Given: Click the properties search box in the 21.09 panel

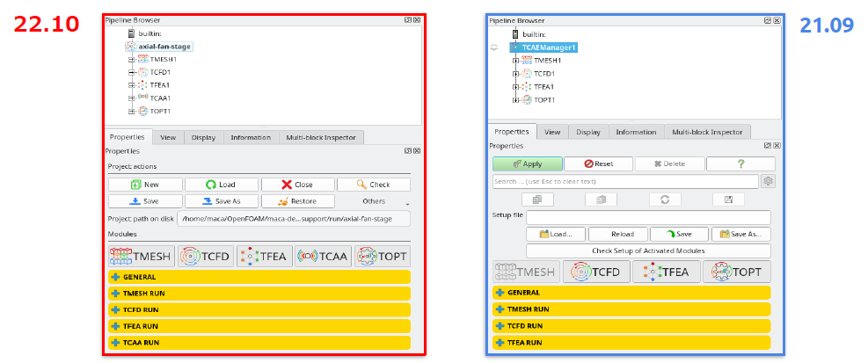Looking at the screenshot, I should tap(625, 181).
